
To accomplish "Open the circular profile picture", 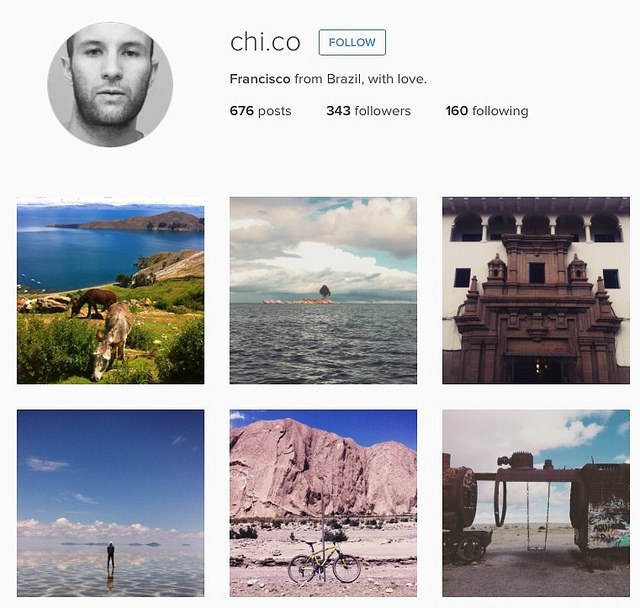I will click(x=110, y=84).
